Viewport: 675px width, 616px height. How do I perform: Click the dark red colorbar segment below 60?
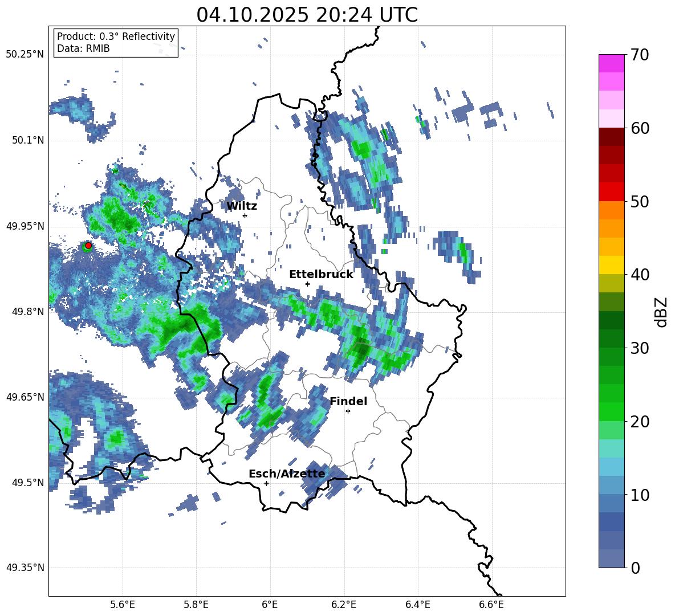click(611, 137)
